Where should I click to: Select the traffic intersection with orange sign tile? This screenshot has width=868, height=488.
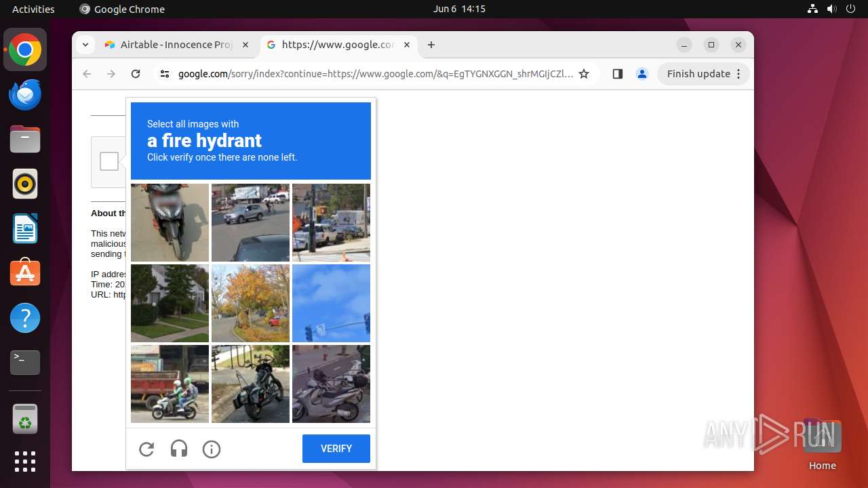[x=331, y=222]
